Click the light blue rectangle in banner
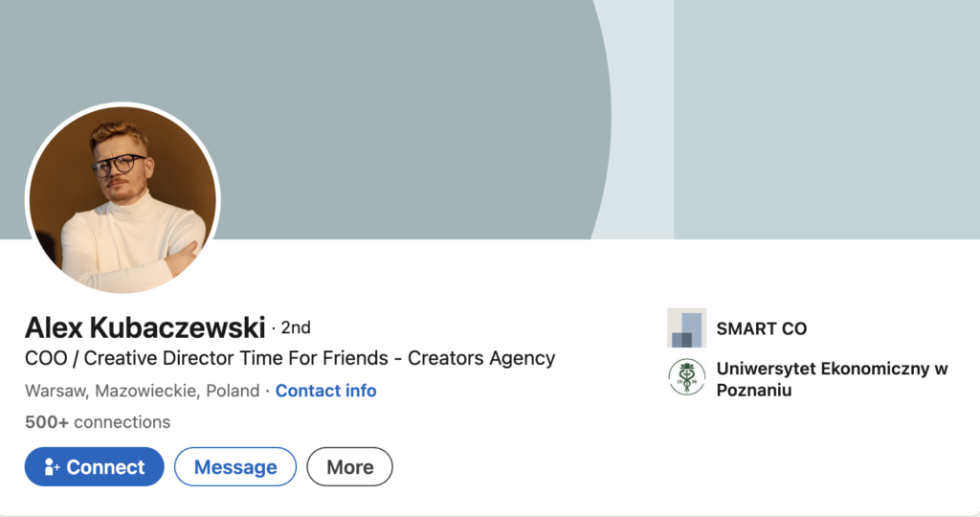This screenshot has height=517, width=980. pyautogui.click(x=826, y=120)
